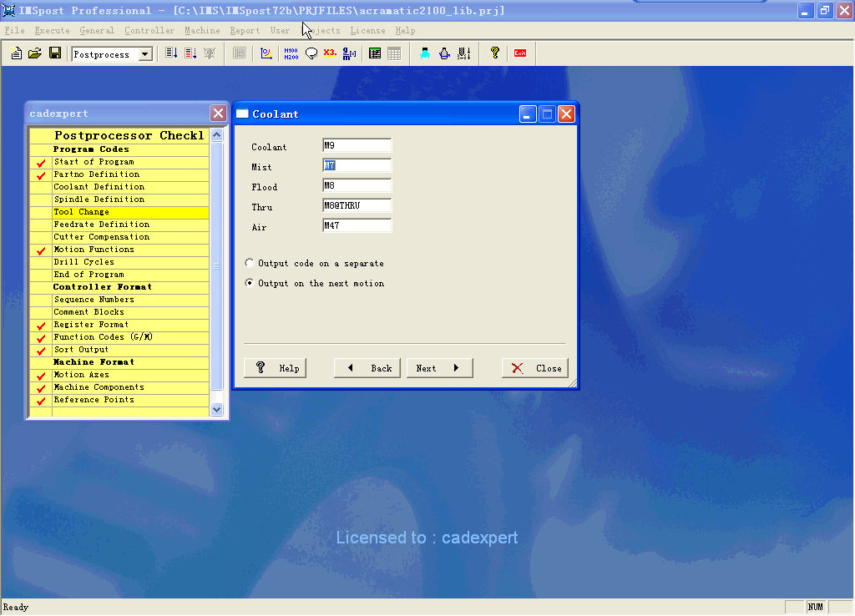
Task: Open the License menu
Action: click(x=367, y=31)
